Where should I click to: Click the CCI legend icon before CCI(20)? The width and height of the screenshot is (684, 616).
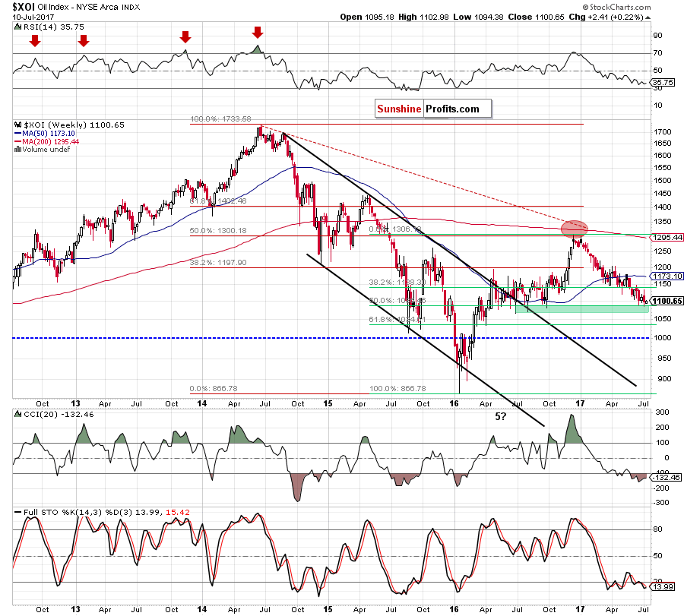coord(17,414)
